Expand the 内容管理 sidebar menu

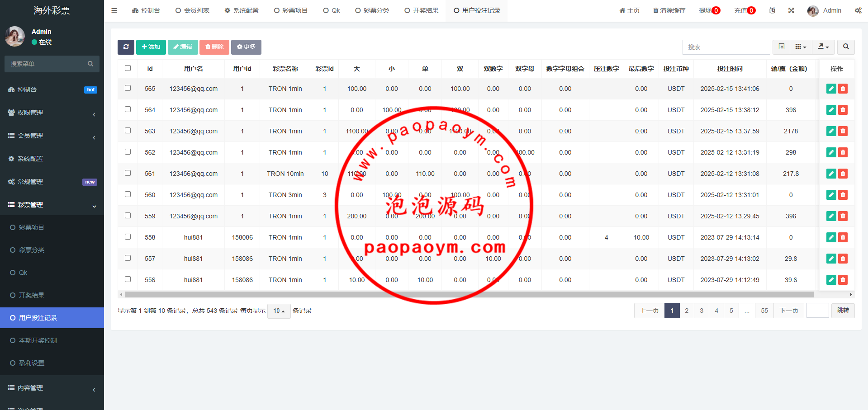click(52, 388)
